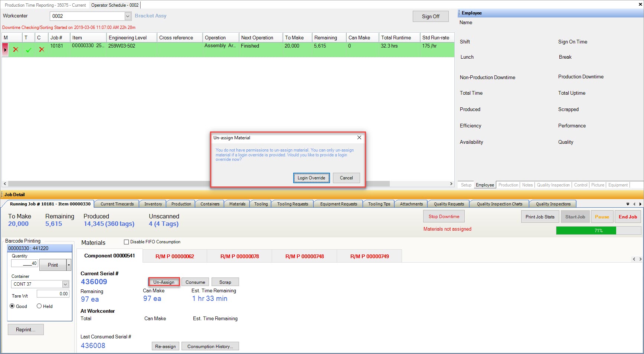The image size is (644, 354).
Task: Click the End Job button
Action: tap(628, 217)
